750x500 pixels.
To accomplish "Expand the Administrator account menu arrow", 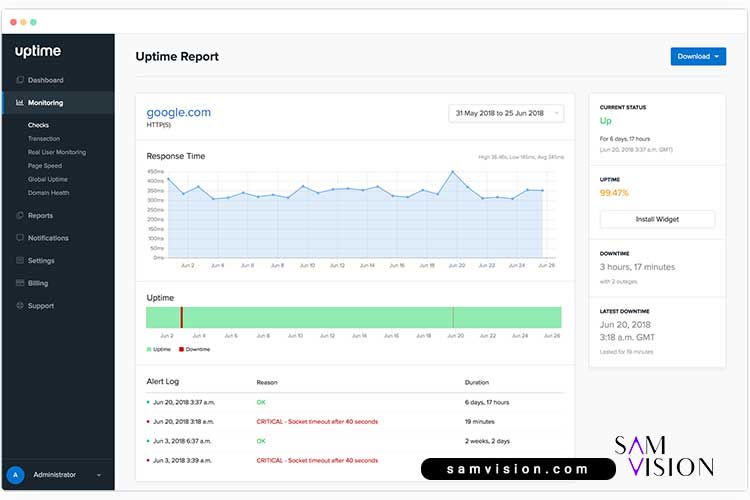I will pos(99,476).
